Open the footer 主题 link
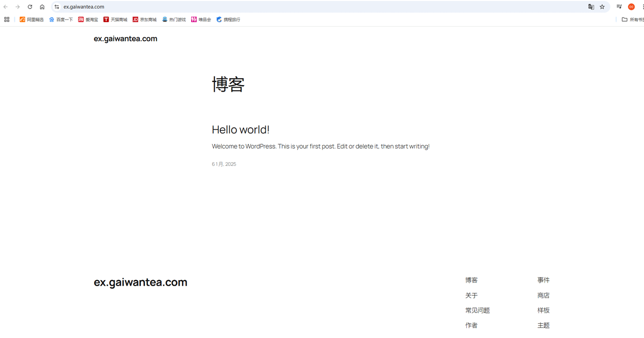This screenshot has height=338, width=644. pos(543,325)
